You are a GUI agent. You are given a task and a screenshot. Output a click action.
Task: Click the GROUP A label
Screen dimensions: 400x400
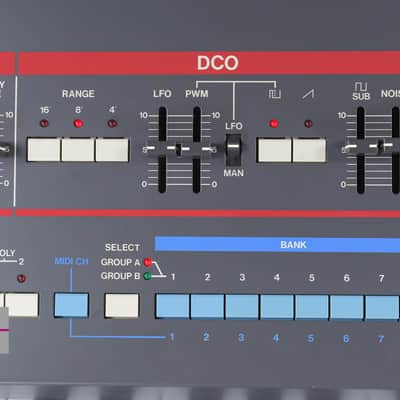(x=120, y=262)
